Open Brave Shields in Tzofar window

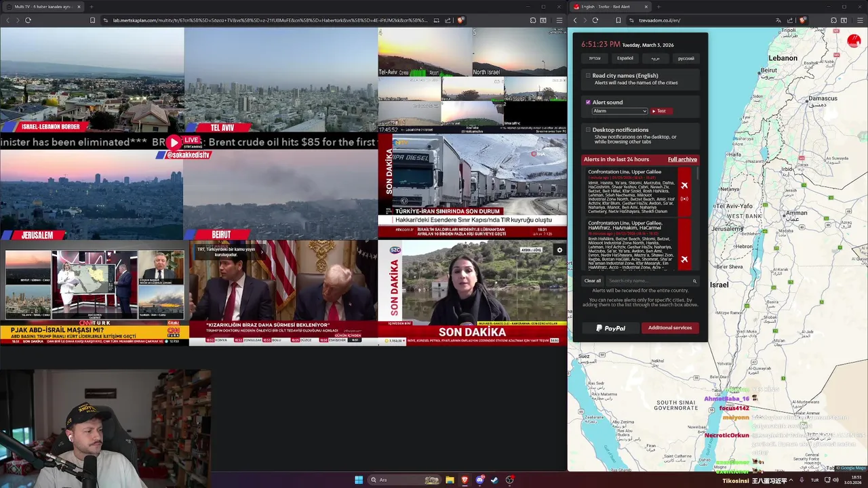coord(802,20)
